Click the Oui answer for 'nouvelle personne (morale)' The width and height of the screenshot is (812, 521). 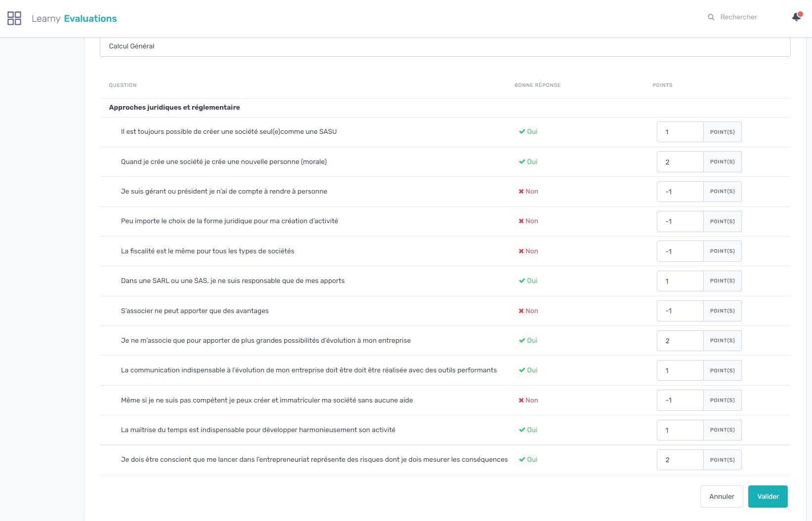point(528,162)
